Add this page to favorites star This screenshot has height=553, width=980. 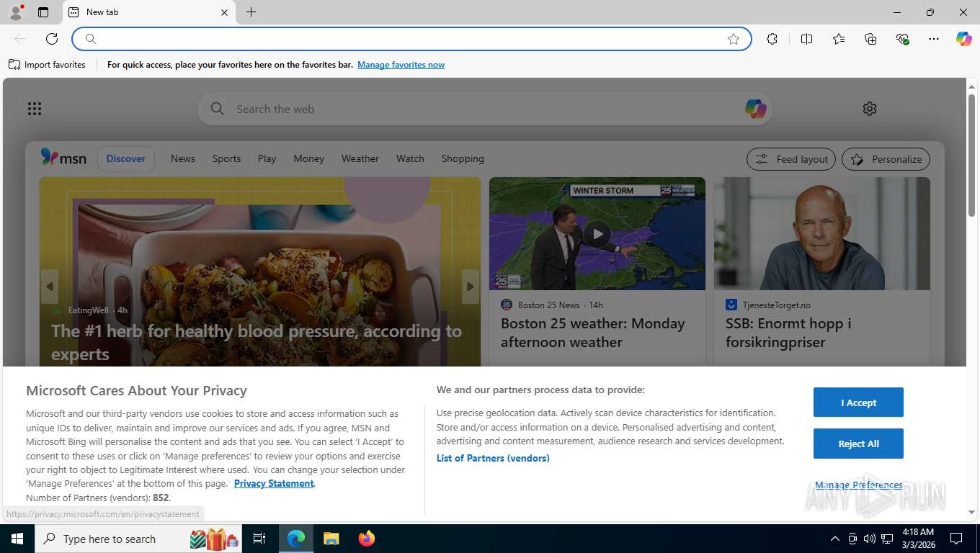734,39
